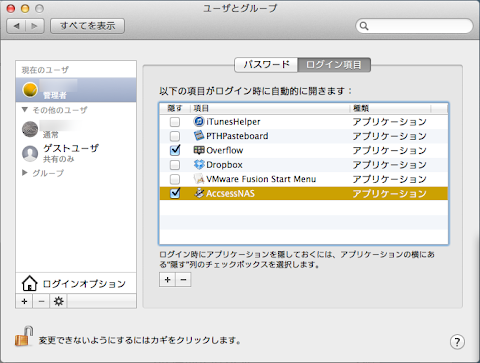
Task: Remove selected login item with minus button
Action: point(183,280)
